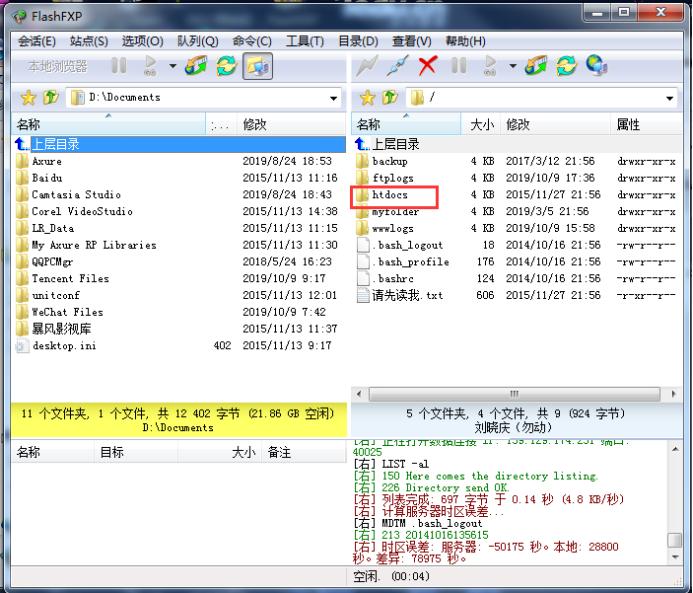Click remote list scrollbar right arrow
This screenshot has width=693, height=593.
click(x=673, y=393)
